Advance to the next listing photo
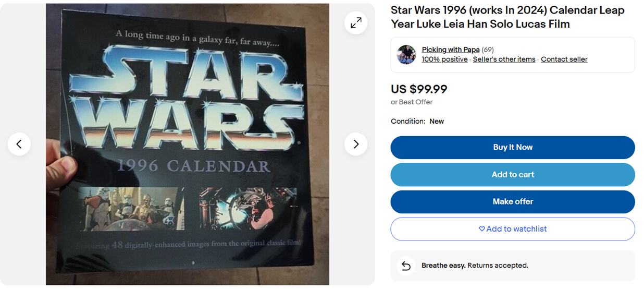This screenshot has width=644, height=289. (x=356, y=144)
